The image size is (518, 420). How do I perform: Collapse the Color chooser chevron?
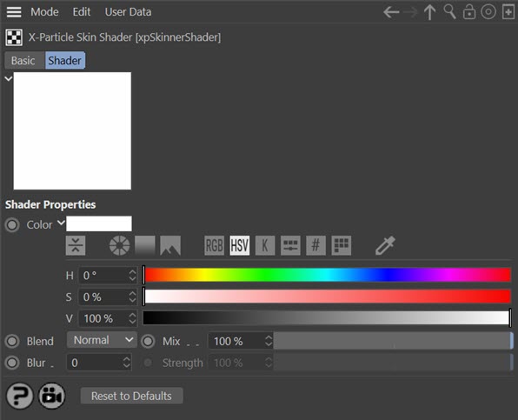point(61,223)
